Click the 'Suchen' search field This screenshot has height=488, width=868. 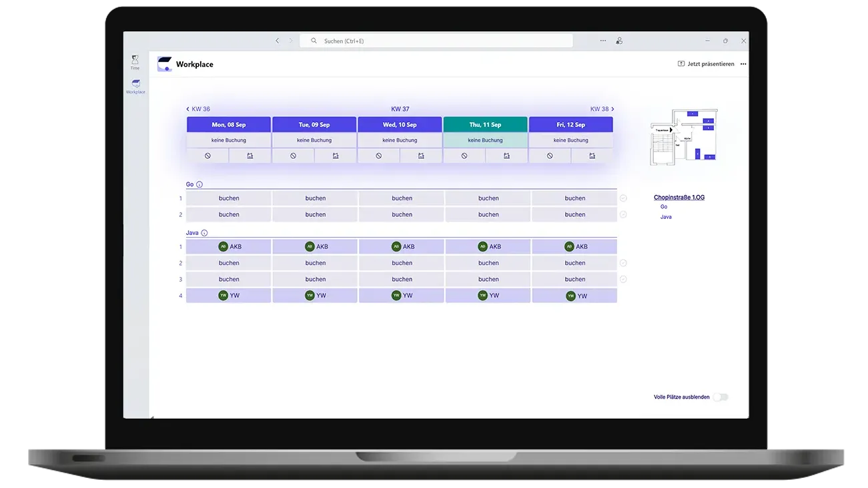pyautogui.click(x=436, y=41)
